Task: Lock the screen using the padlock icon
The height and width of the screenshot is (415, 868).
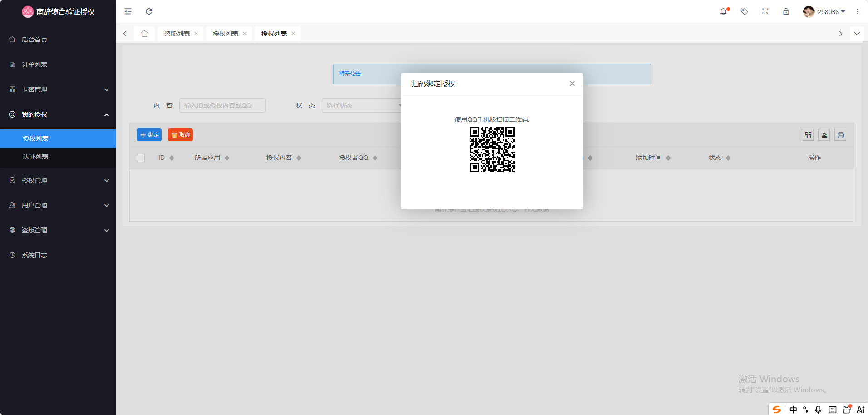Action: 786,11
